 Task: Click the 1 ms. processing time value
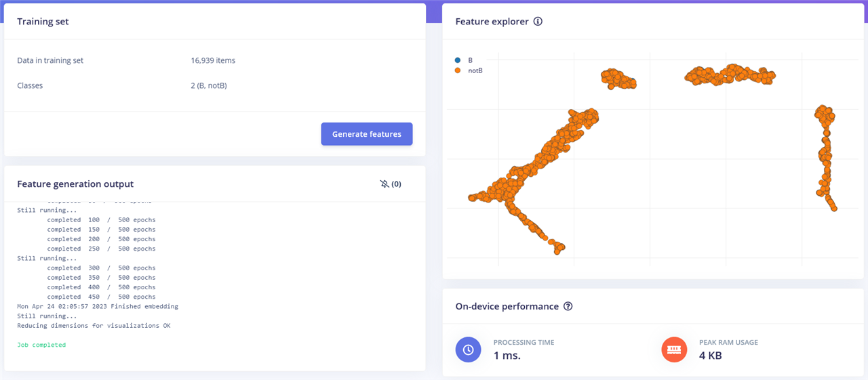click(x=507, y=355)
